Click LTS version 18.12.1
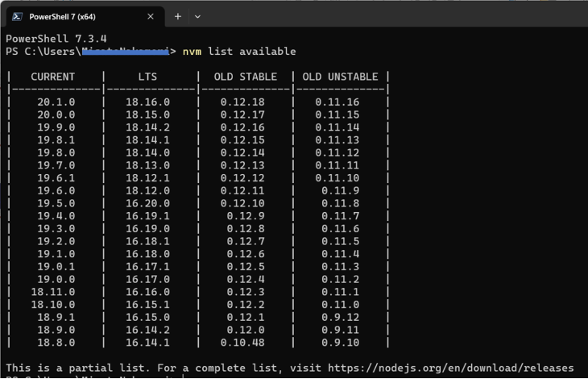The width and height of the screenshot is (588, 379). click(x=147, y=178)
